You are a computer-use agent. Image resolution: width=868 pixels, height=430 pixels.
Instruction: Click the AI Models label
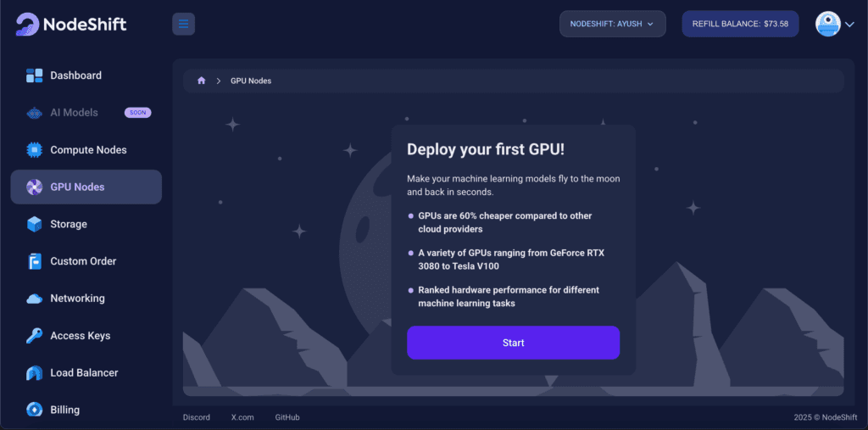(x=75, y=113)
